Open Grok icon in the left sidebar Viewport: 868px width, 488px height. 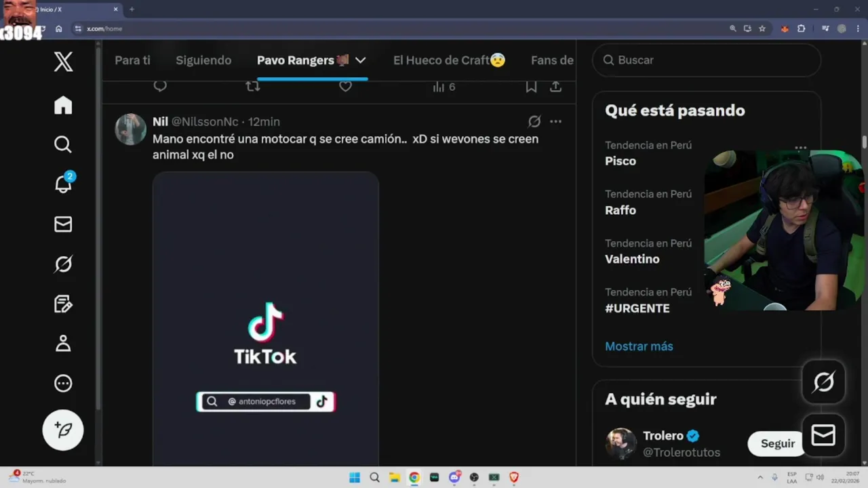(x=63, y=264)
